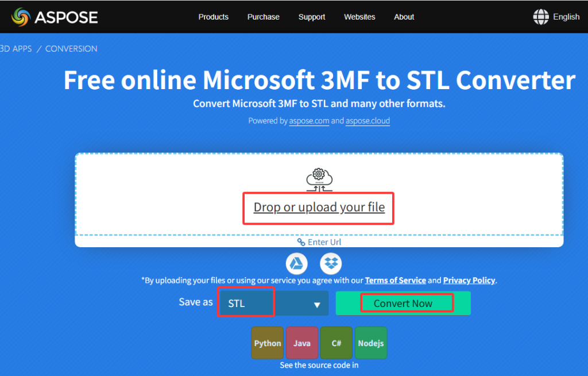
Task: Open the C# source code
Action: [336, 343]
